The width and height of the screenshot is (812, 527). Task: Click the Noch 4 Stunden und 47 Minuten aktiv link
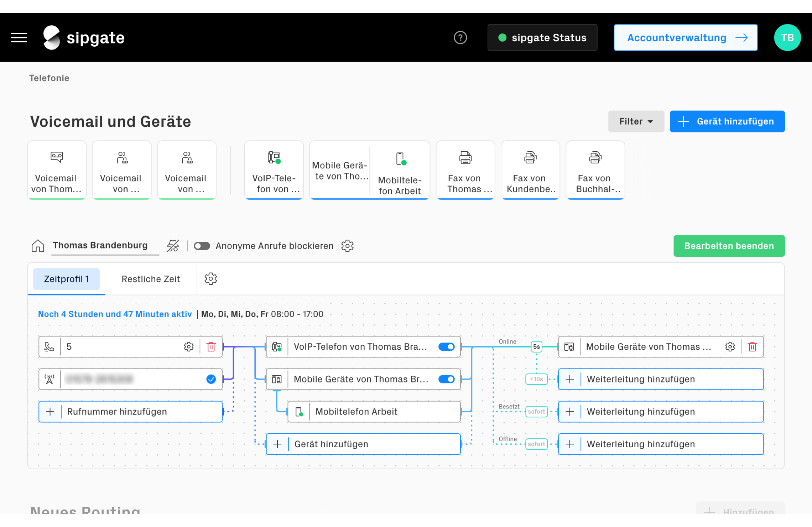(x=115, y=314)
